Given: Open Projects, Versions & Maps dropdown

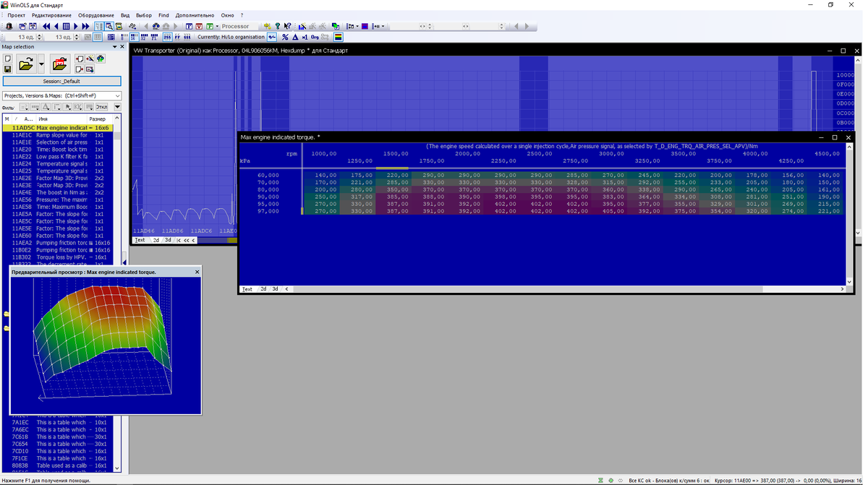Looking at the screenshot, I should coord(62,95).
